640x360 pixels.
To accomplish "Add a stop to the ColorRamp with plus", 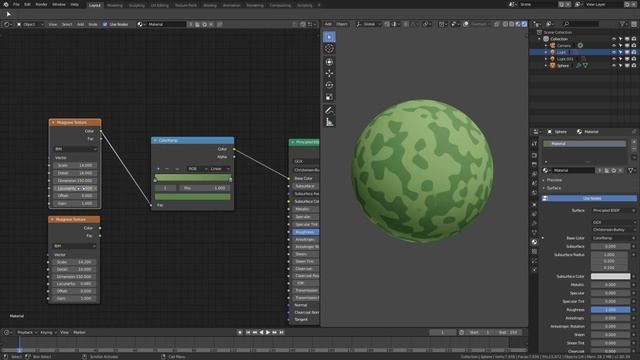I will click(x=158, y=169).
